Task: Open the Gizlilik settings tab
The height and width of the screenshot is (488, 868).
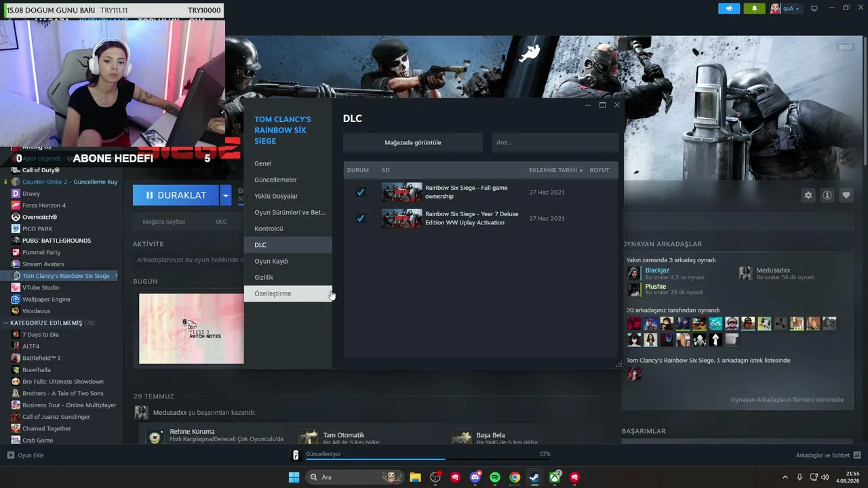Action: (288, 277)
